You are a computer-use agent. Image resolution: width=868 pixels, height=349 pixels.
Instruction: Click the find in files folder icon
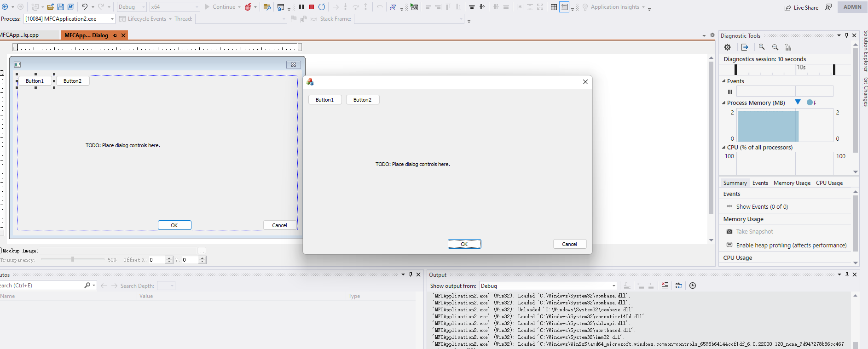coord(267,7)
